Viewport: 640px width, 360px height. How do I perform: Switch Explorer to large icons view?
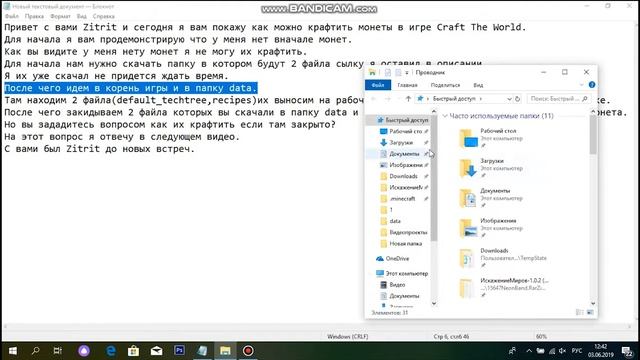pos(590,313)
